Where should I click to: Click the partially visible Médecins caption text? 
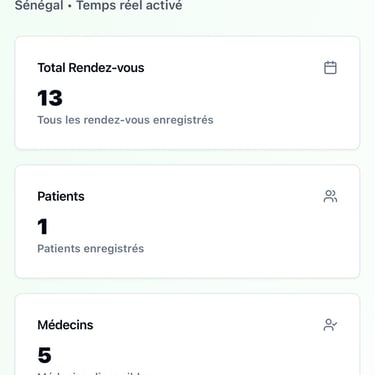[x=93, y=373]
